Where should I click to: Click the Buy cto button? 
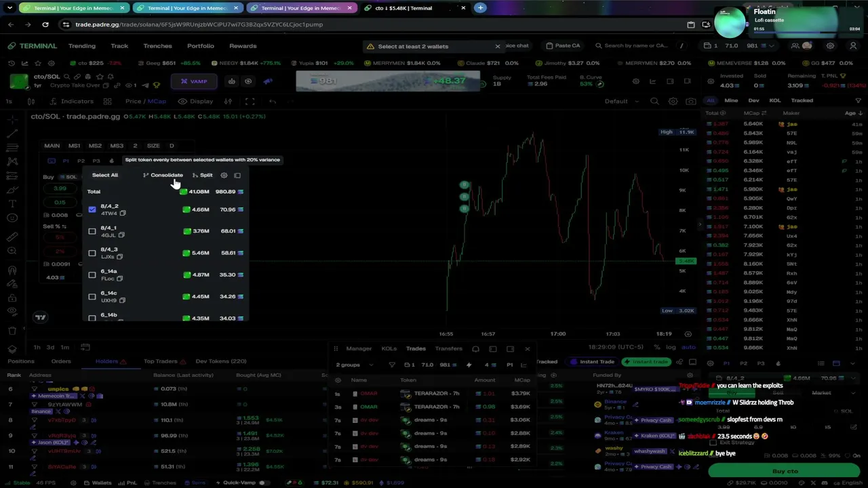(785, 471)
